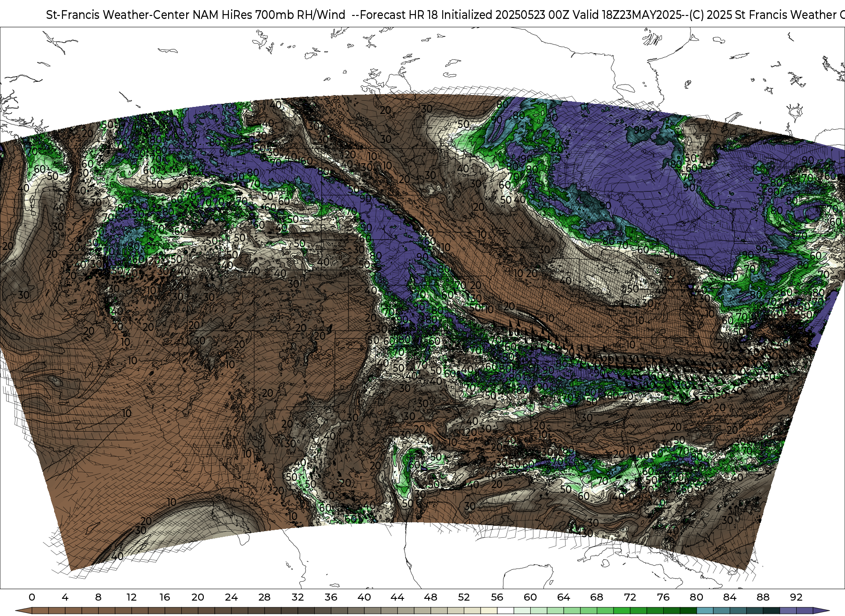Click the colorbar label "0"
Viewport: 845px width, 616px height.
(x=32, y=597)
